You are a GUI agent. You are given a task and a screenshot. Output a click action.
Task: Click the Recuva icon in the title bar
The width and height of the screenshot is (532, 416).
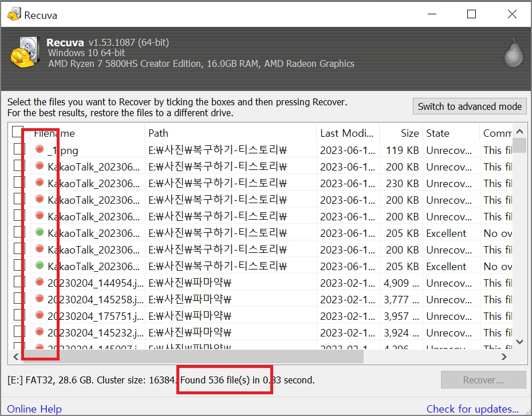click(x=14, y=14)
